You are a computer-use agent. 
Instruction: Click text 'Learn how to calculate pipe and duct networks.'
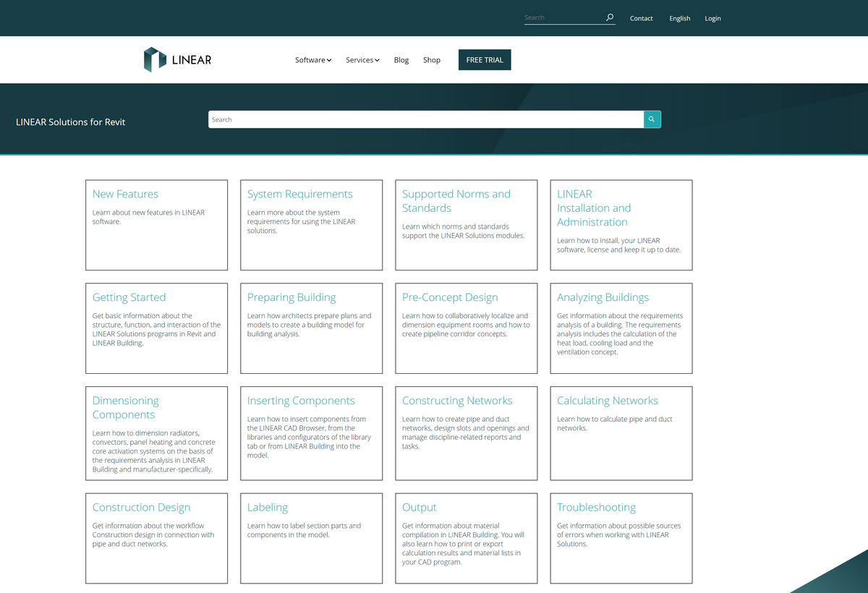pyautogui.click(x=614, y=424)
